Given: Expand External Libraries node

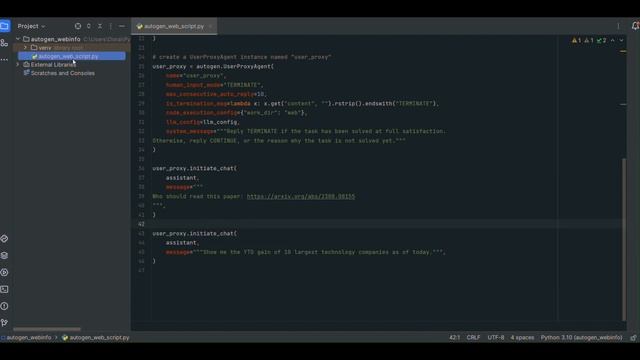Looking at the screenshot, I should 18,64.
